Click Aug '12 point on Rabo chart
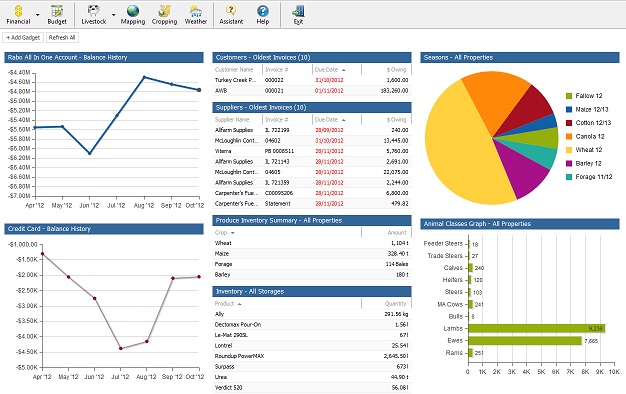 coord(145,77)
